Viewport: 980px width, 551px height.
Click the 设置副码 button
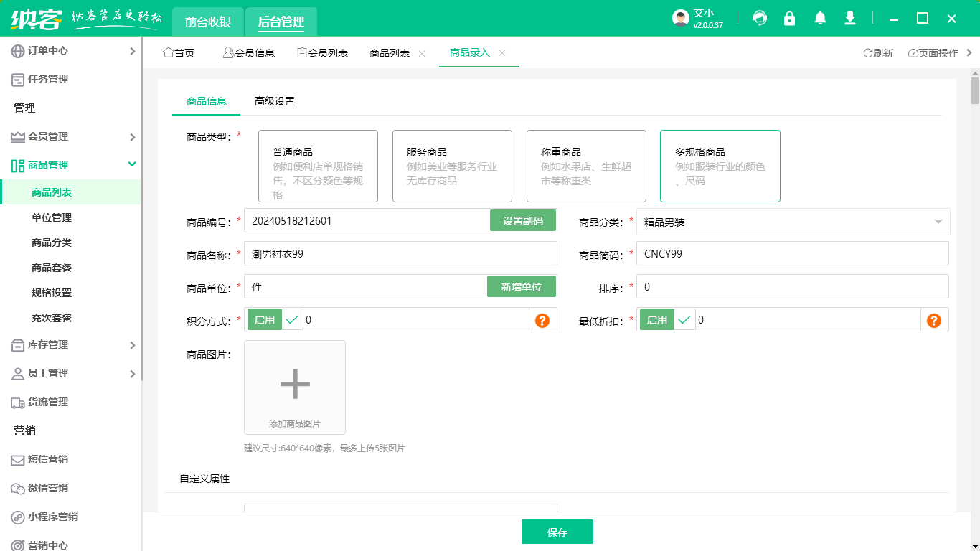pyautogui.click(x=523, y=221)
